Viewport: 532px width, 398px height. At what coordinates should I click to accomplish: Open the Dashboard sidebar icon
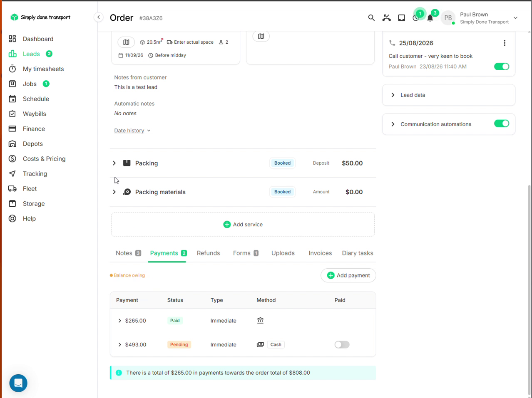tap(12, 39)
